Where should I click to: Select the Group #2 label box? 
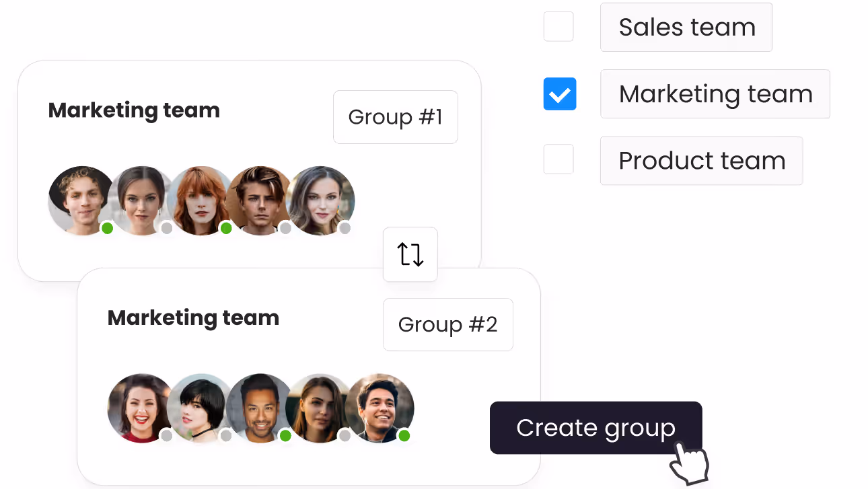coord(448,324)
